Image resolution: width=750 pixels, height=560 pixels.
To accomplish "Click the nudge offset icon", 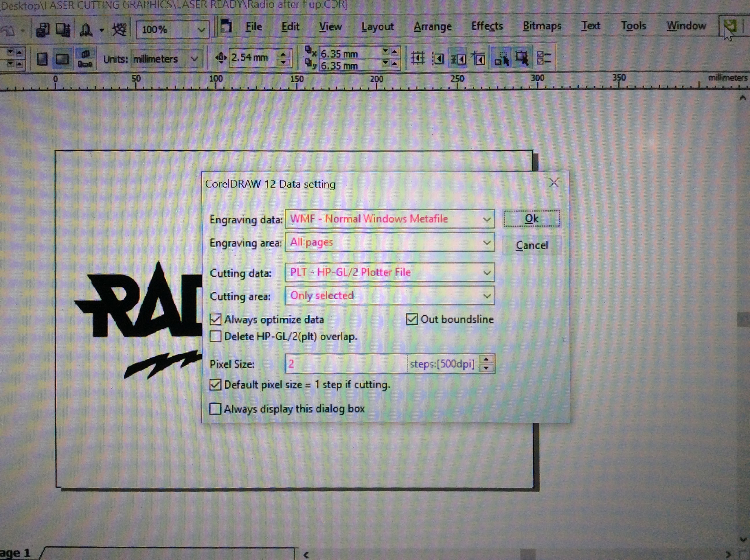I will pos(221,58).
